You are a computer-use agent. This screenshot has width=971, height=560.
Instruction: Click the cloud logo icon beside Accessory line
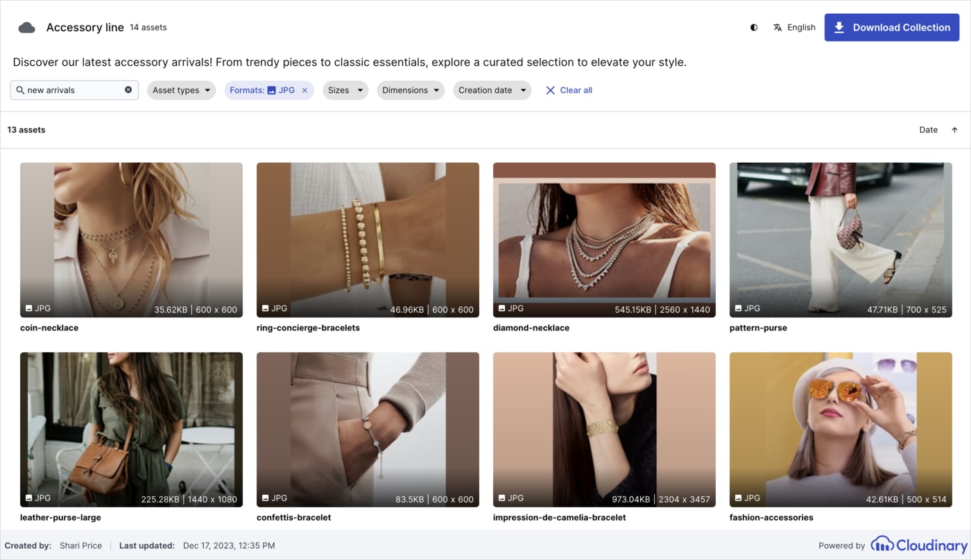pyautogui.click(x=26, y=28)
